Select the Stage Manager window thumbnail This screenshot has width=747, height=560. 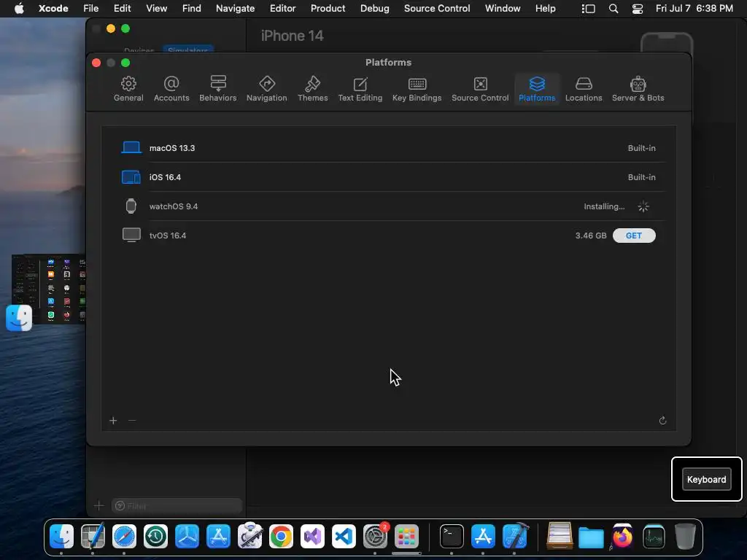(49, 289)
